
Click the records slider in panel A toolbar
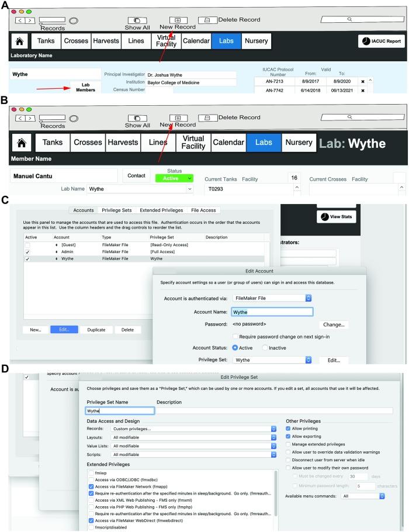point(52,20)
